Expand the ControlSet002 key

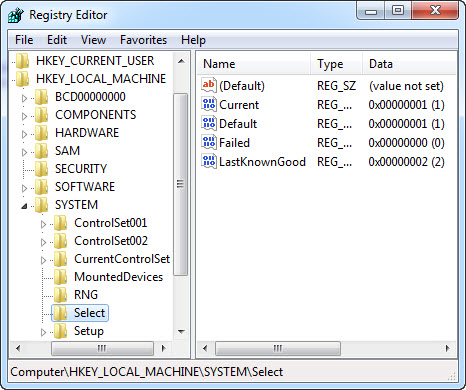pyautogui.click(x=43, y=242)
